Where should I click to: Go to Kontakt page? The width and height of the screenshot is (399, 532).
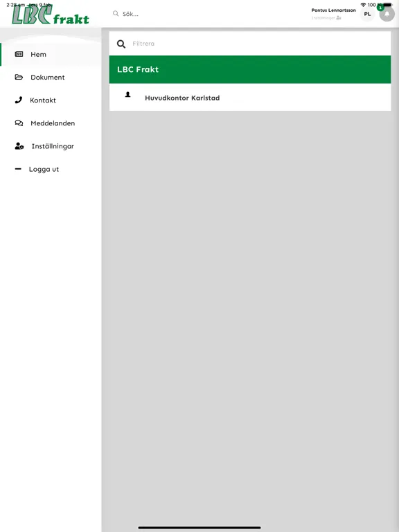[51, 100]
